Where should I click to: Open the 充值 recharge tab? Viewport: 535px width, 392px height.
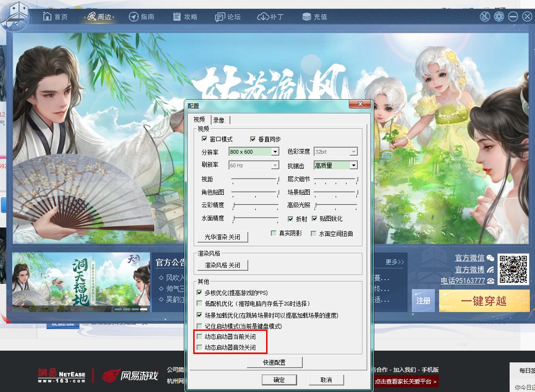(314, 16)
